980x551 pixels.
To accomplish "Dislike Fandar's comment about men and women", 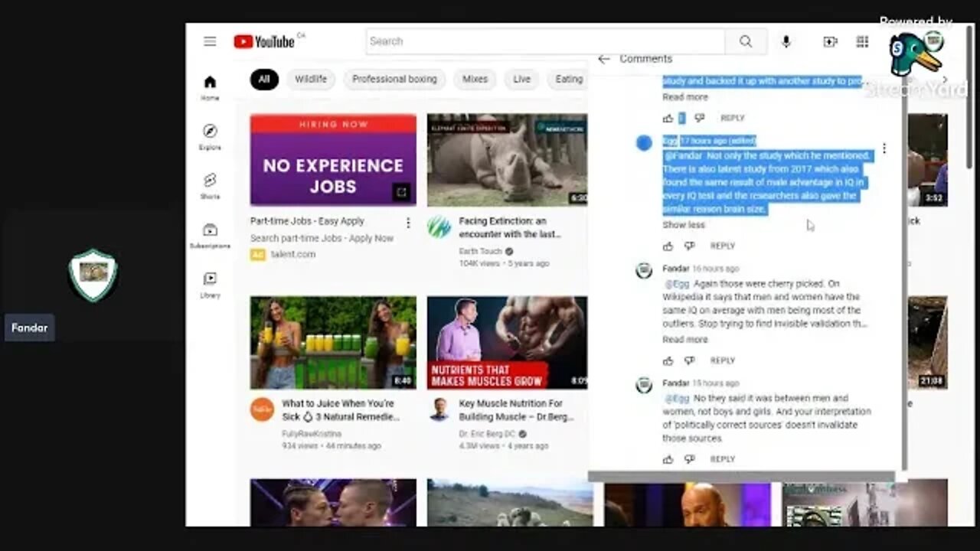I will coord(689,459).
